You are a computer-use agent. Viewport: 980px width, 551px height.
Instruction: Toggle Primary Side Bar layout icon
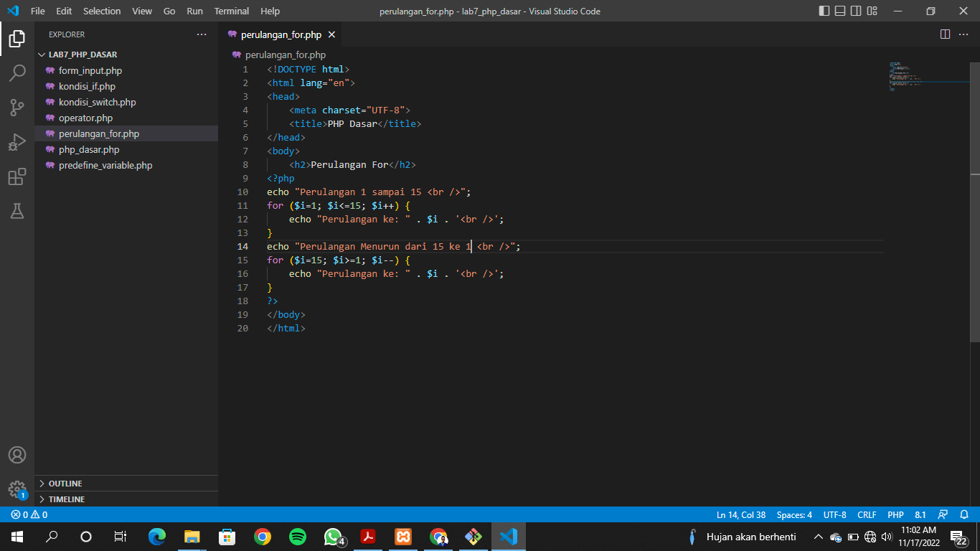coord(824,11)
